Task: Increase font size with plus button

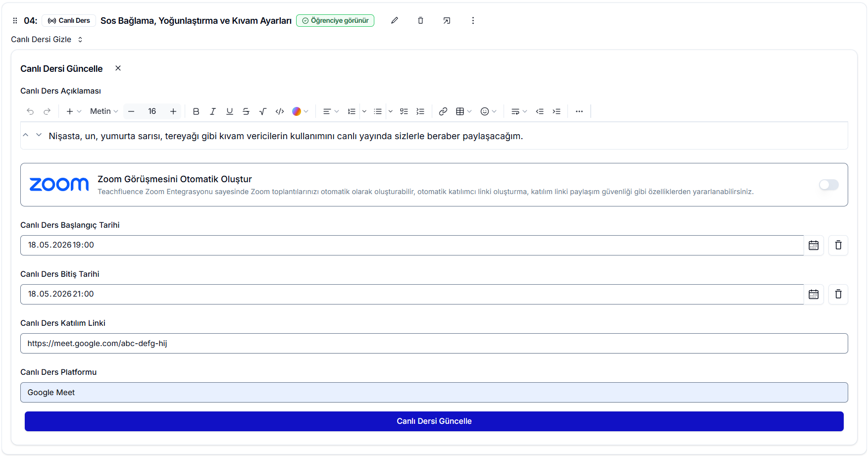Action: pyautogui.click(x=173, y=111)
